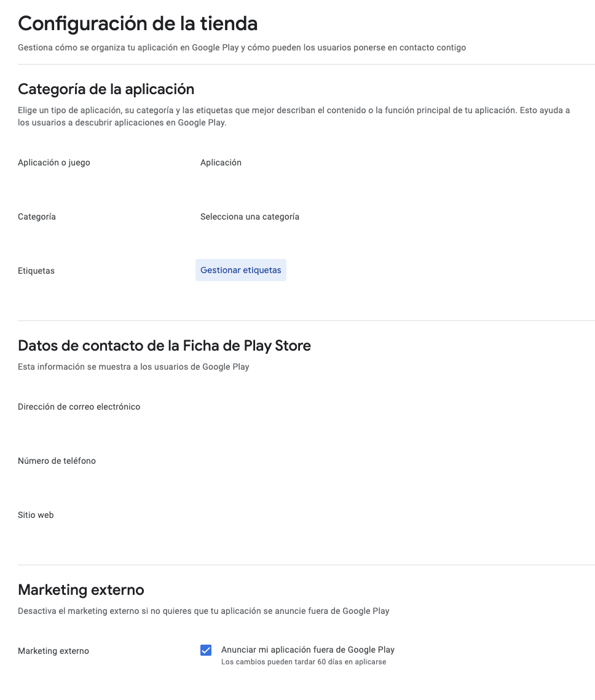Image resolution: width=595 pixels, height=700 pixels.
Task: Click the 'Desactiva el marketing externo' description
Action: [203, 611]
